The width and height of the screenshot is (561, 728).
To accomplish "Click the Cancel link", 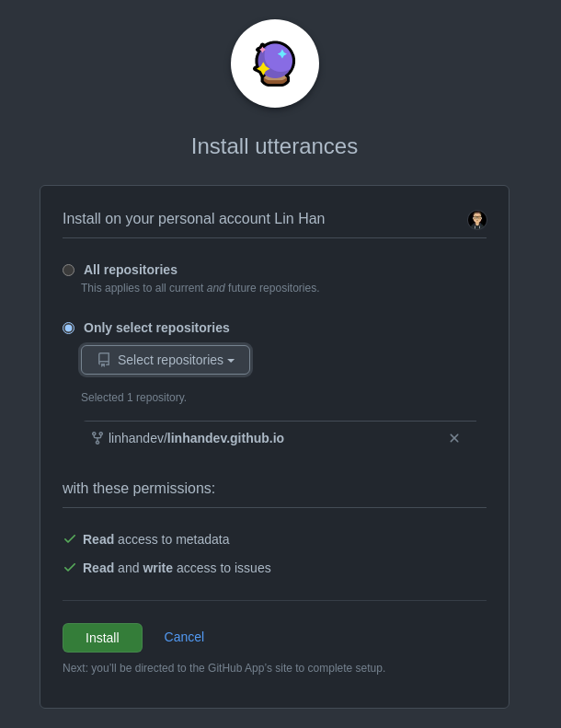I will tap(184, 637).
